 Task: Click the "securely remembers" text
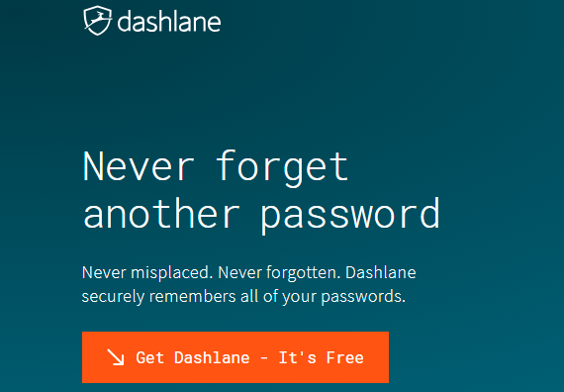158,297
